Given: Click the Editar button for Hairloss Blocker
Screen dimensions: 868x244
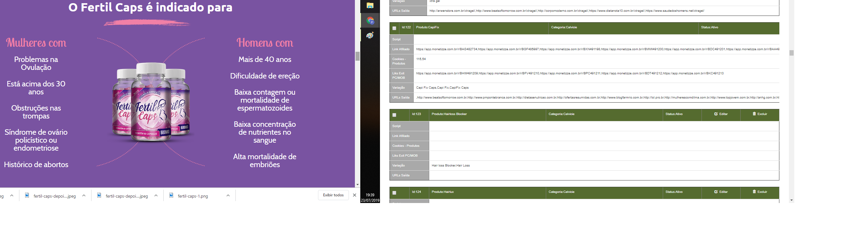Looking at the screenshot, I should pos(721,114).
